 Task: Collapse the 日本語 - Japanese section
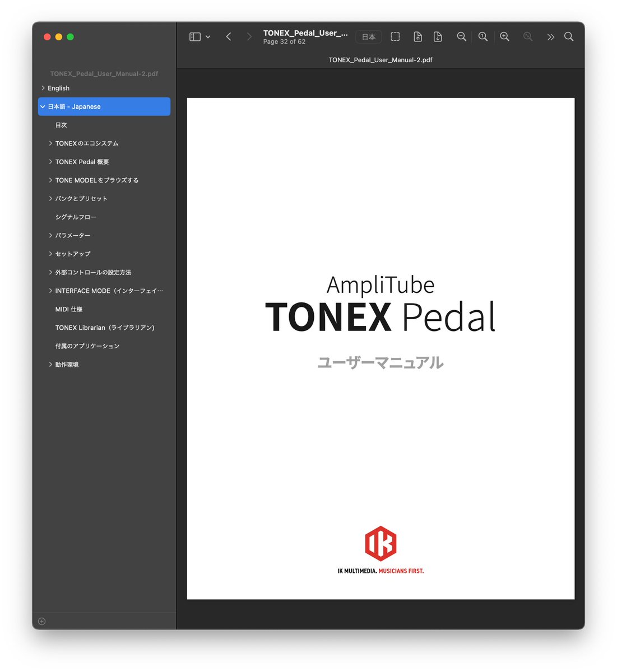[43, 106]
